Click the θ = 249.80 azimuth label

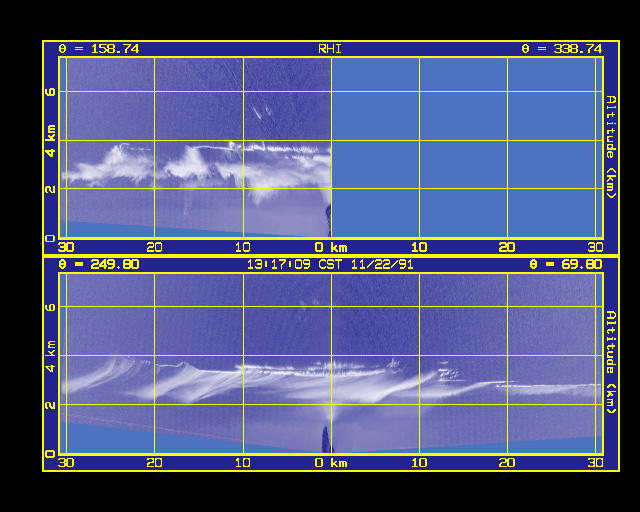(99, 264)
